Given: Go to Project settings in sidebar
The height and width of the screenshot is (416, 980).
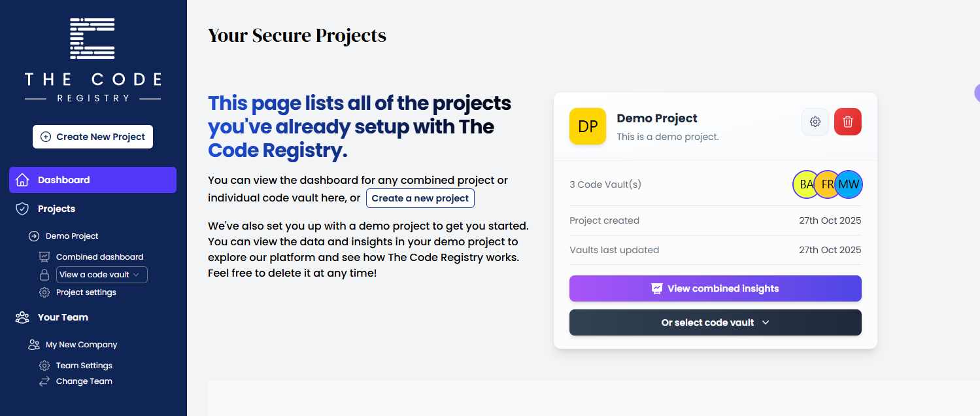Looking at the screenshot, I should 86,292.
